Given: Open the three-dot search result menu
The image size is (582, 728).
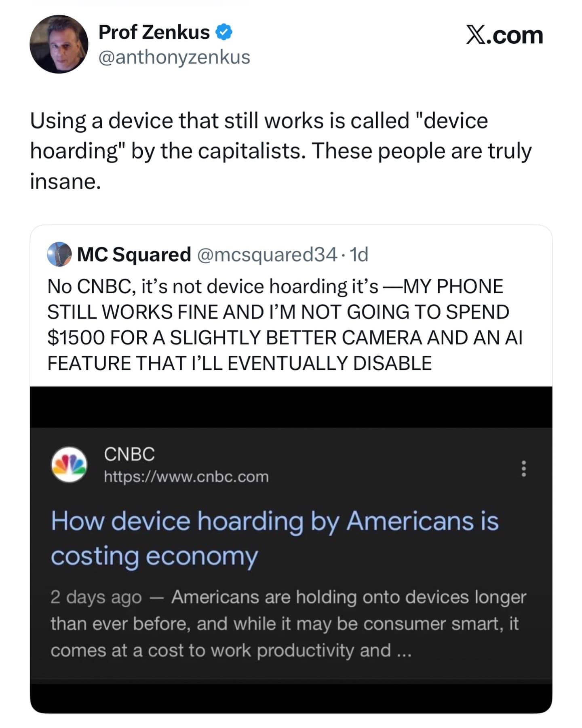Looking at the screenshot, I should point(524,468).
